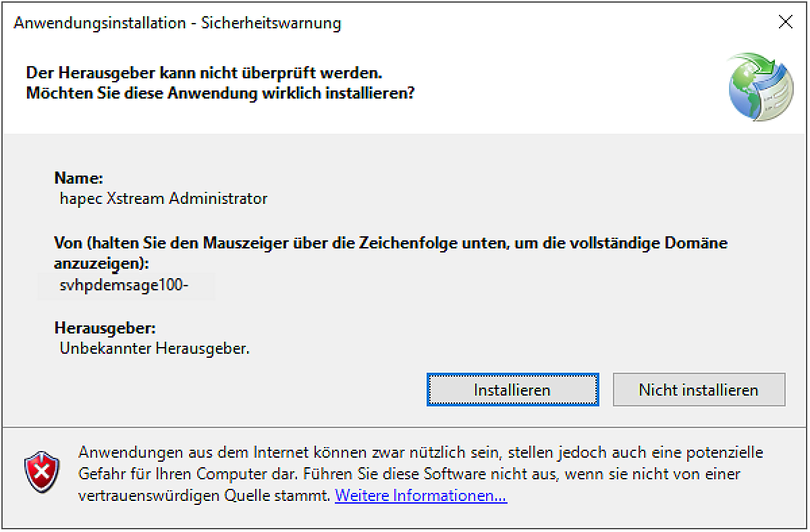Screen dimensions: 810x532
Task: Click the Name: label
Action: click(78, 179)
